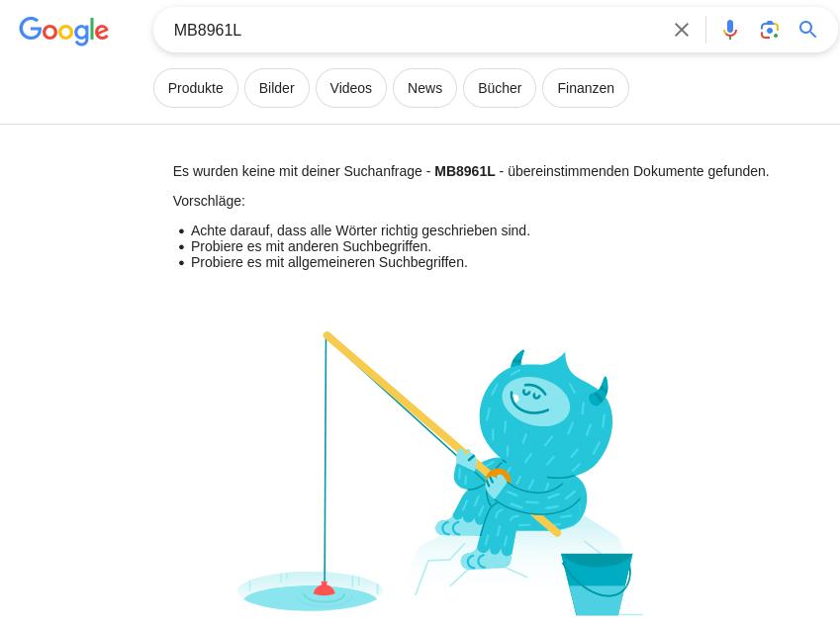Viewport: 840px width, 632px height.
Task: Click suggestion about allgemeineren Suchbegriffen
Action: [x=328, y=262]
